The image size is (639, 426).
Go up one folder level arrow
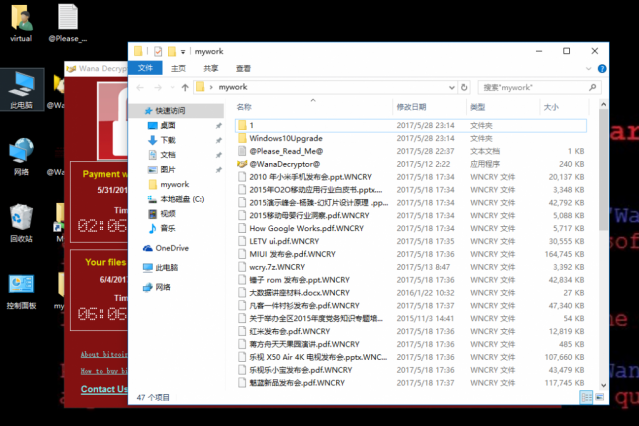click(185, 87)
